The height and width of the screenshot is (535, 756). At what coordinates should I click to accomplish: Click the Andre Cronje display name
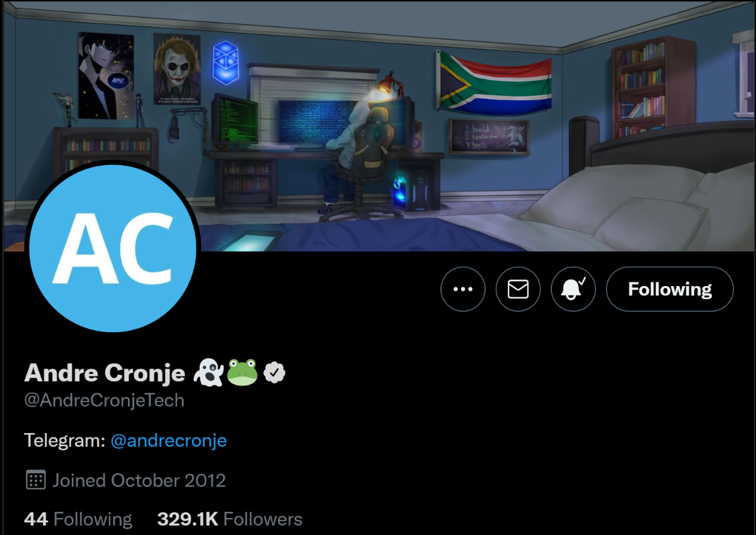click(105, 373)
